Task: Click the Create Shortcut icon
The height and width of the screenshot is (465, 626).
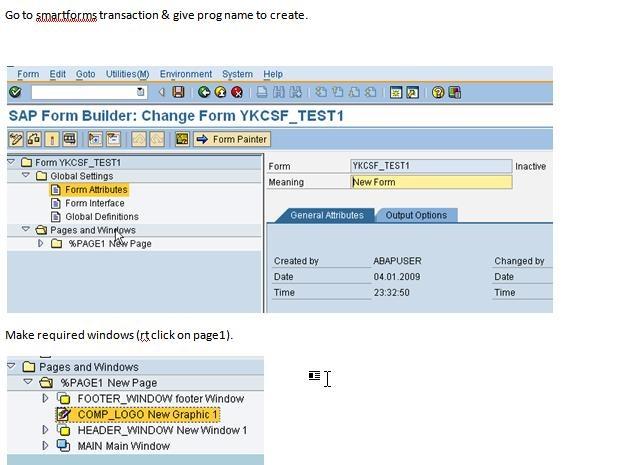Action: coord(412,92)
